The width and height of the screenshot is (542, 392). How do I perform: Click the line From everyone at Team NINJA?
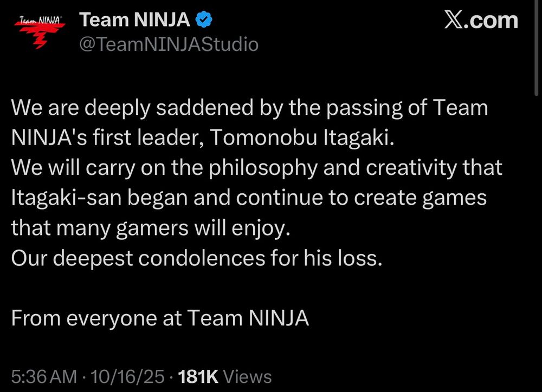tap(160, 318)
